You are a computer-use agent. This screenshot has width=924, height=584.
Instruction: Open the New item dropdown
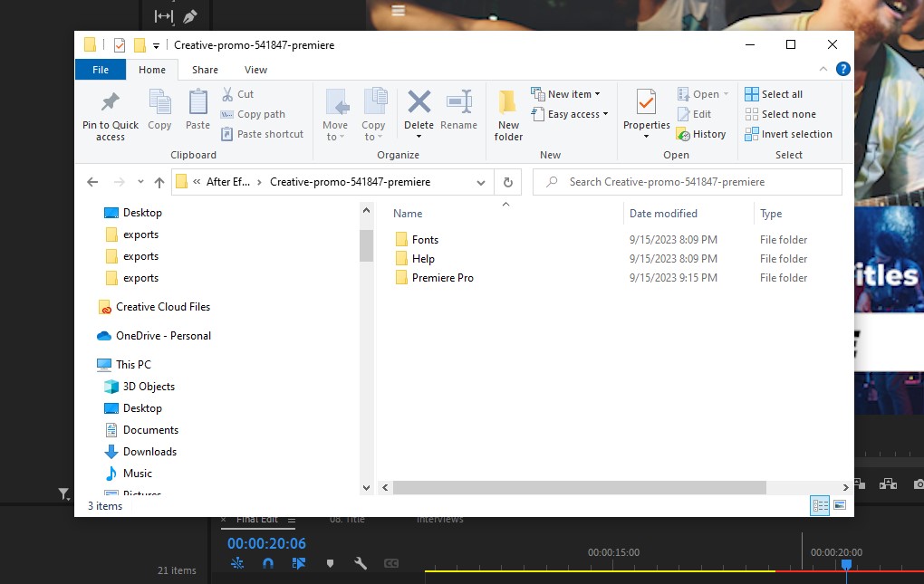point(565,94)
